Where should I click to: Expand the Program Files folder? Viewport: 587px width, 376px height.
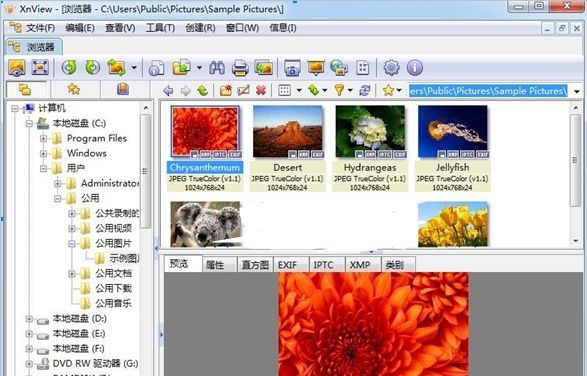click(43, 139)
